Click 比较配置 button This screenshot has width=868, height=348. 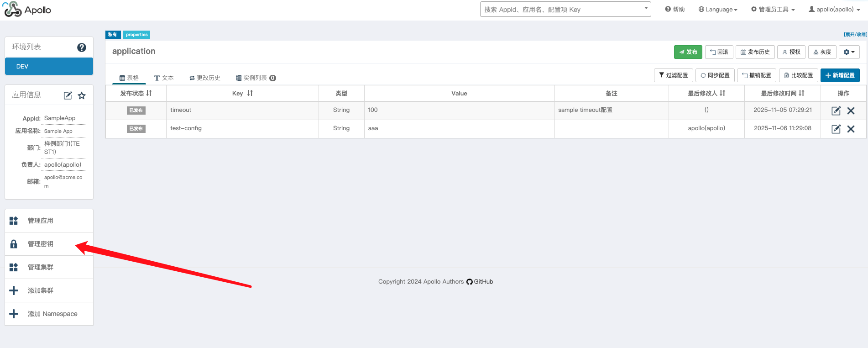(799, 75)
